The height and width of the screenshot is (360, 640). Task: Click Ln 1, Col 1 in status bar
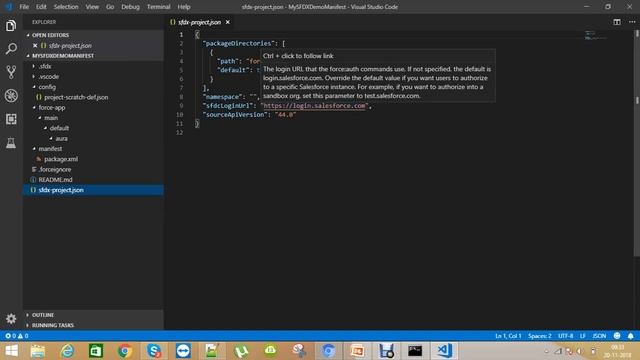(x=508, y=336)
